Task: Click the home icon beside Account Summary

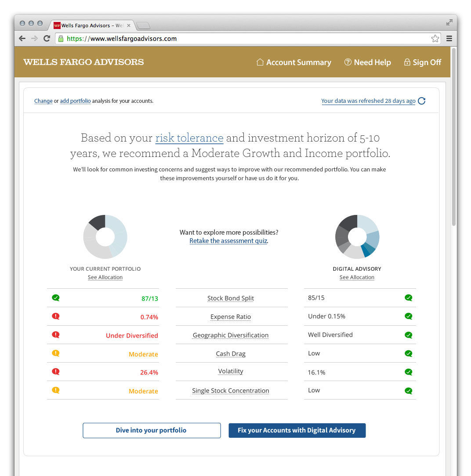Action: [260, 62]
